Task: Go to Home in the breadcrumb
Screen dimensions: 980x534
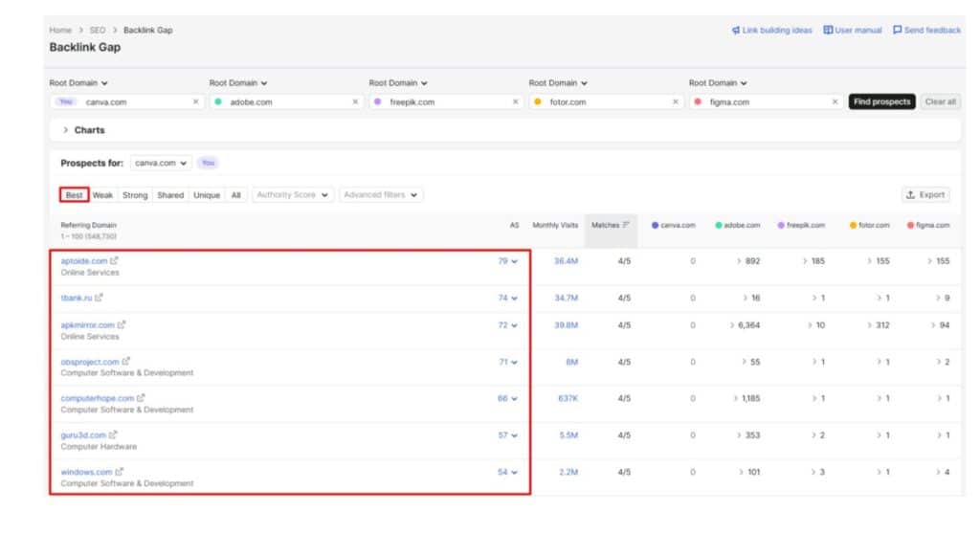Action: point(60,30)
